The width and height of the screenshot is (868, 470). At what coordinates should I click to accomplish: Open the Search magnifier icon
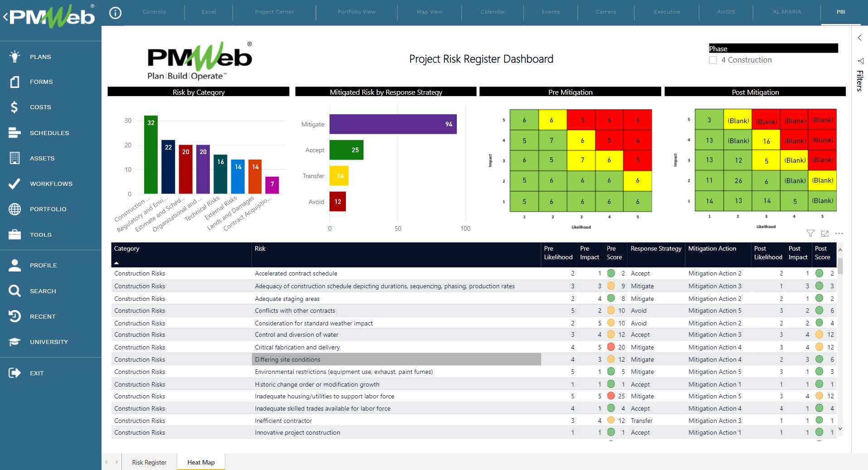(15, 291)
